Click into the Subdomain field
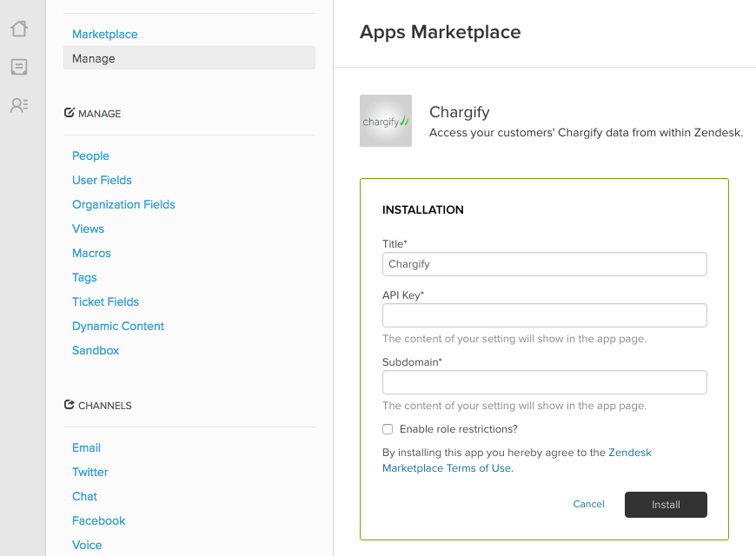Image resolution: width=756 pixels, height=556 pixels. click(x=544, y=382)
